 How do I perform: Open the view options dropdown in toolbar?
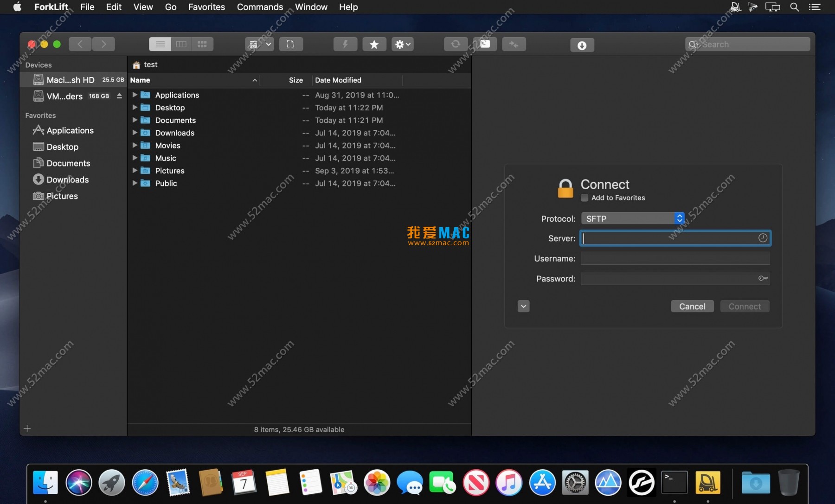259,44
